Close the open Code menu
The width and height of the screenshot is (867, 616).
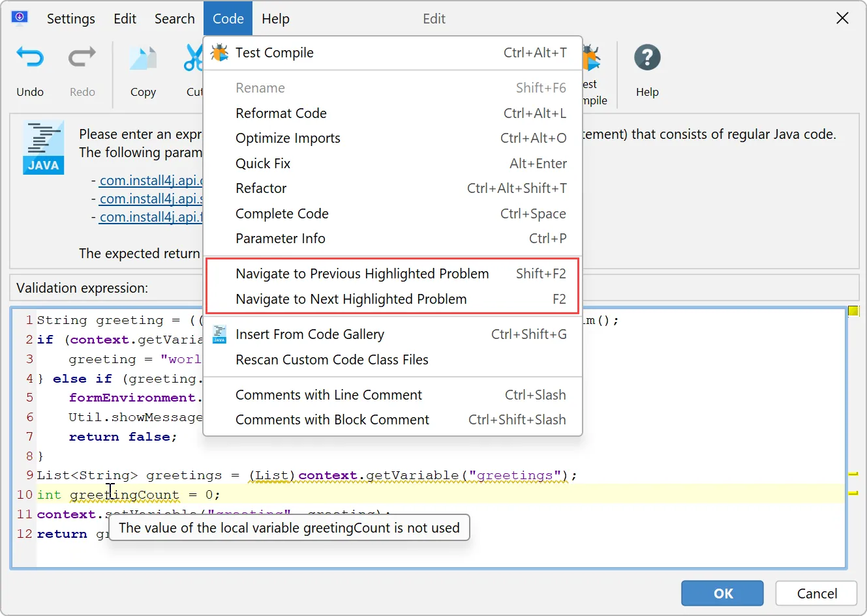(228, 18)
